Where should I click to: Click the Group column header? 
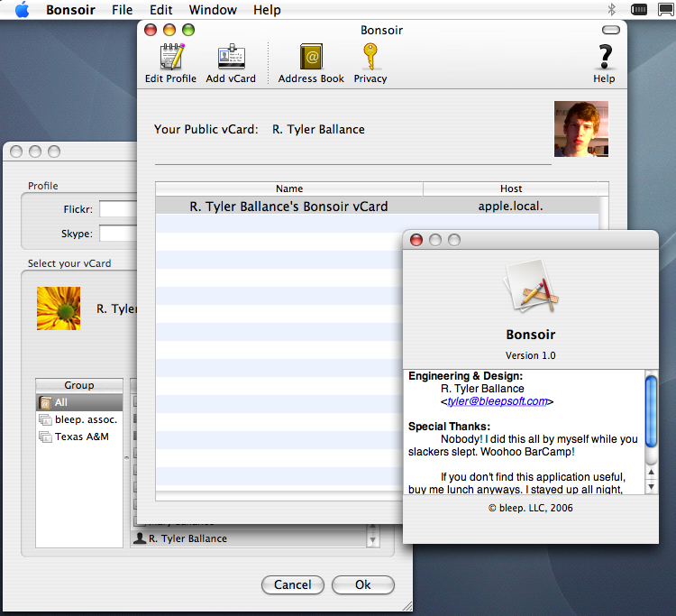tap(79, 385)
